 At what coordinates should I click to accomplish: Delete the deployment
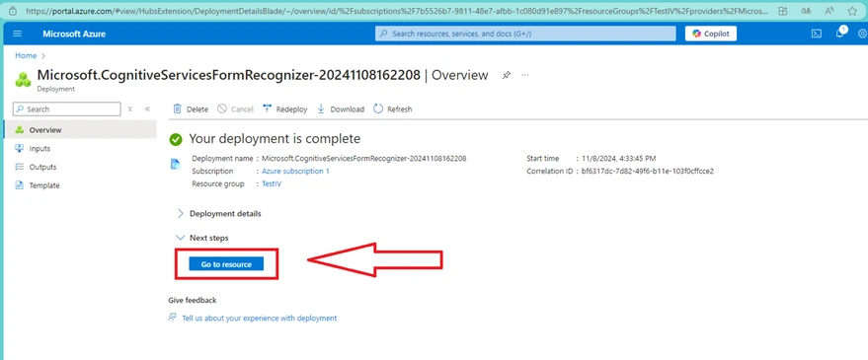tap(191, 108)
